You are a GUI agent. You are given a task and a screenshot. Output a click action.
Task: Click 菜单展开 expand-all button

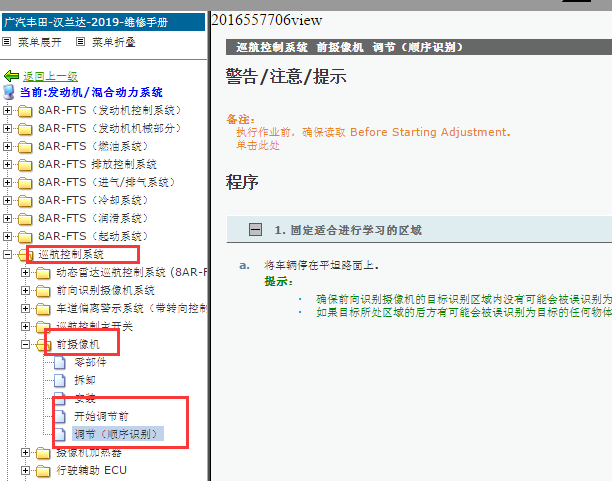[x=40, y=42]
